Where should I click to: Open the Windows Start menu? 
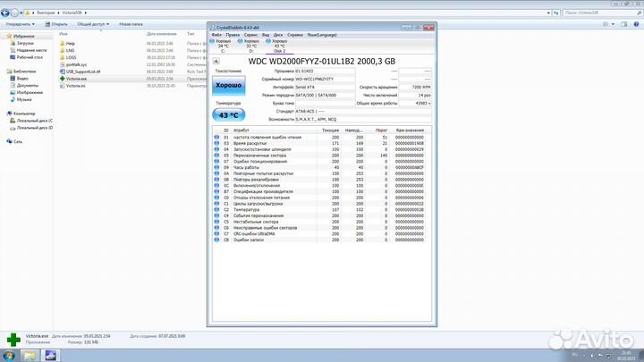(9, 356)
